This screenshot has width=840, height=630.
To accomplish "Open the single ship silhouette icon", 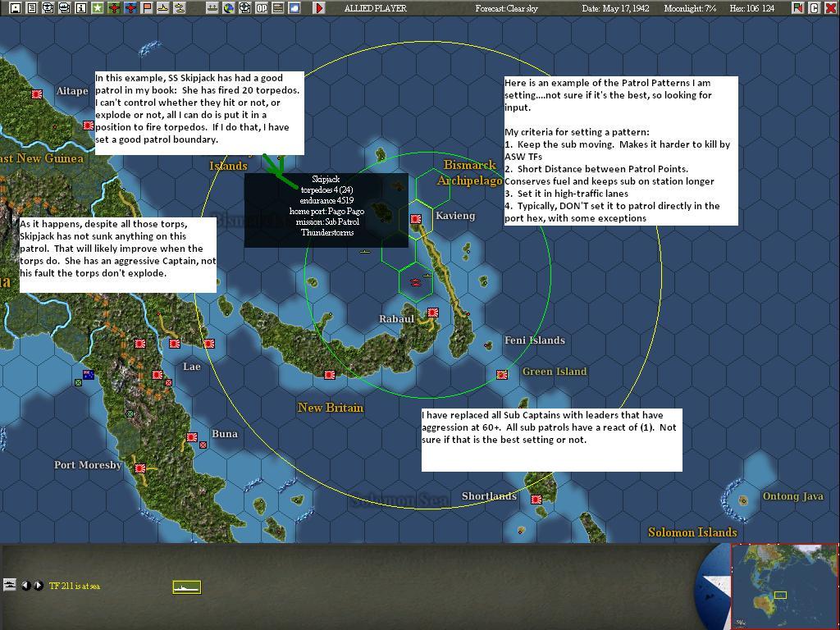I will click(x=163, y=8).
